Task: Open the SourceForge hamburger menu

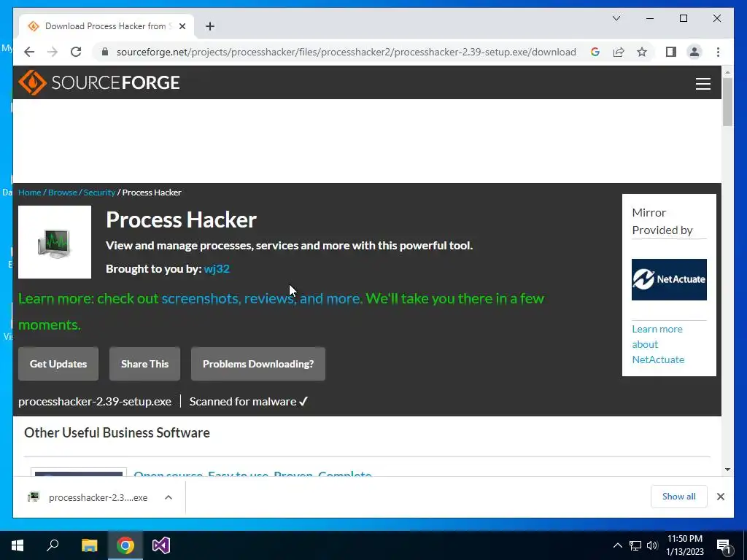Action: coord(703,84)
